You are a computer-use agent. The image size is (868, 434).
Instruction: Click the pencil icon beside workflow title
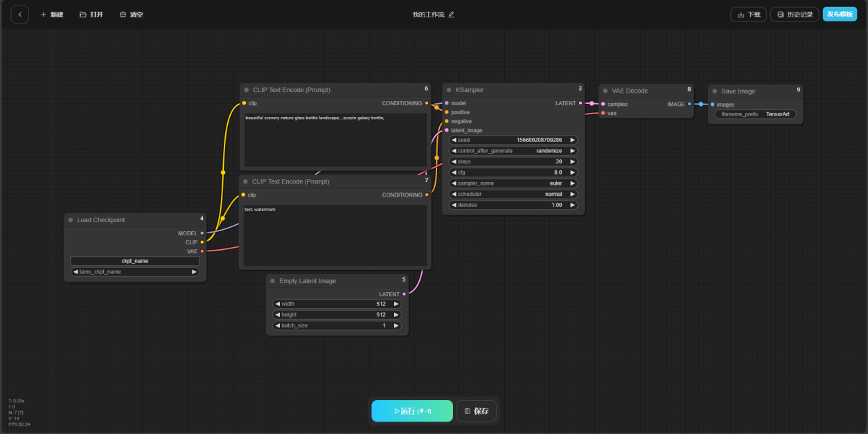coord(452,15)
